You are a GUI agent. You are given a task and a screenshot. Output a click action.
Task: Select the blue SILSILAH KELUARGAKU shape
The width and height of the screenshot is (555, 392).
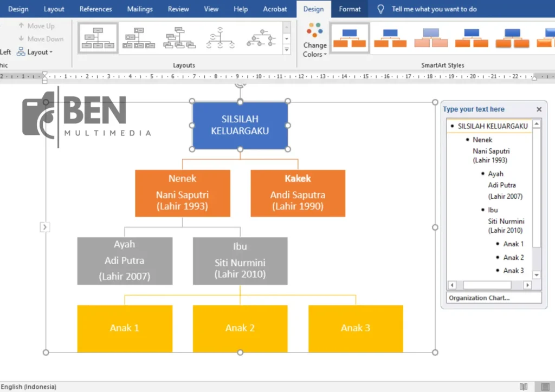[240, 125]
